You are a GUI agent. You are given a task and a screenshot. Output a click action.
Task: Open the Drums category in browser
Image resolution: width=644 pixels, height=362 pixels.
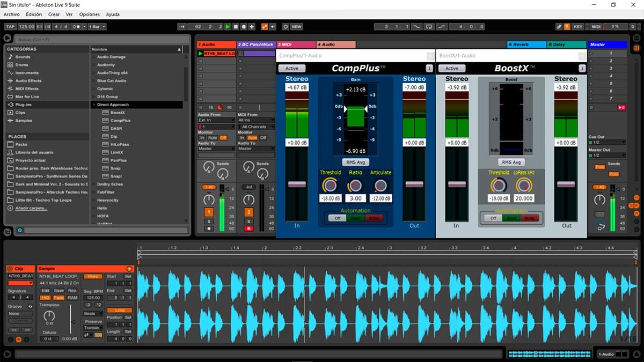click(x=22, y=65)
